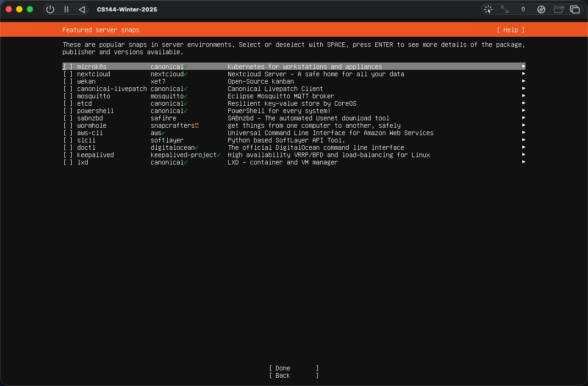Image resolution: width=588 pixels, height=386 pixels.
Task: Toggle the nextcloud snap checkbox
Action: coord(68,74)
